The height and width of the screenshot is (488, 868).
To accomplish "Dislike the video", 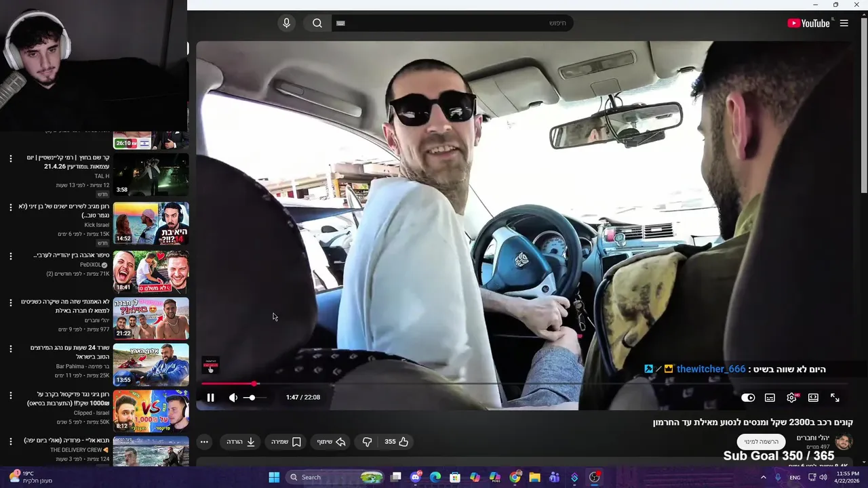I will [367, 442].
